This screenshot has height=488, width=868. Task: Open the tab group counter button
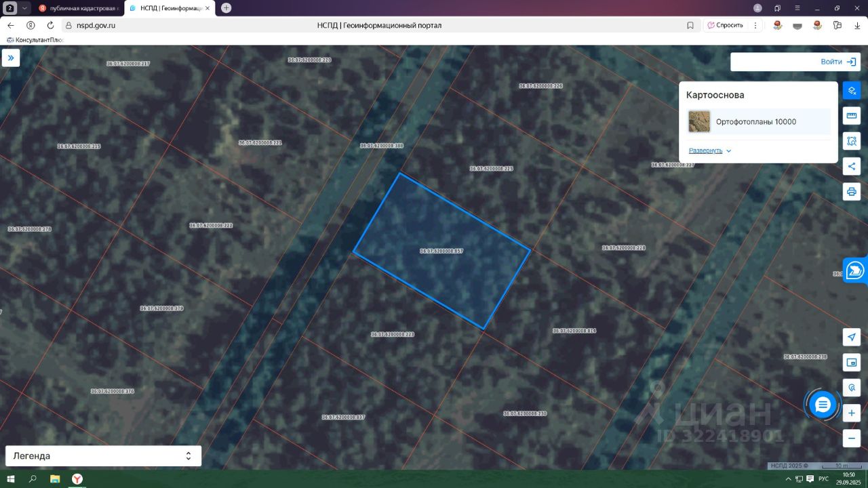click(x=11, y=8)
